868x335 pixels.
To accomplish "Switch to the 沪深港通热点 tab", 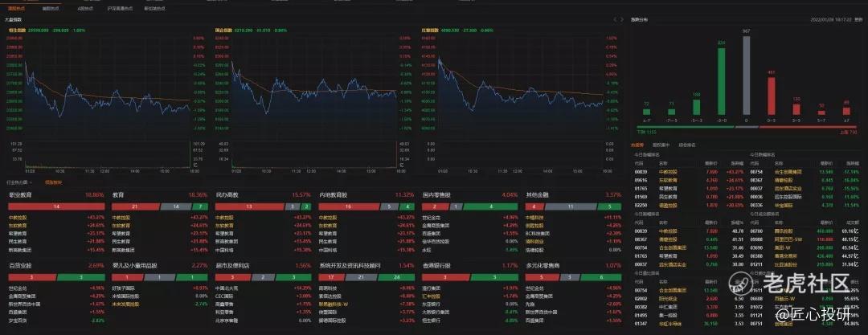I will (x=121, y=9).
